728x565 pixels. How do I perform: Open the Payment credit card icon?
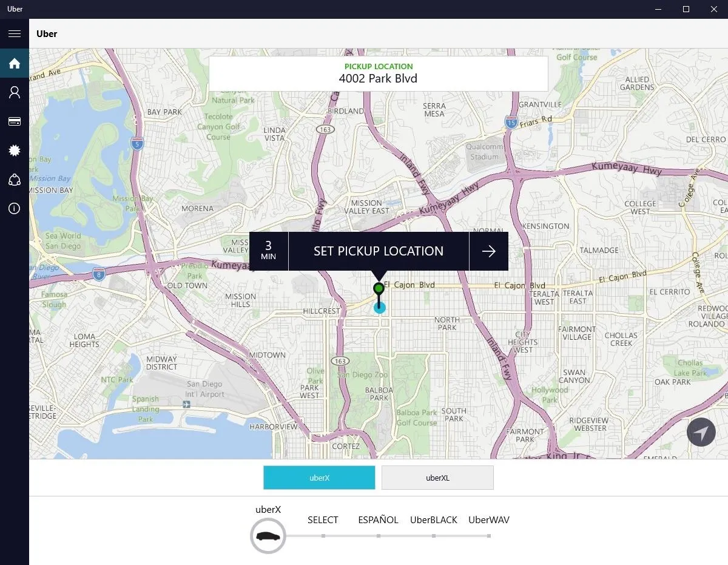[15, 121]
